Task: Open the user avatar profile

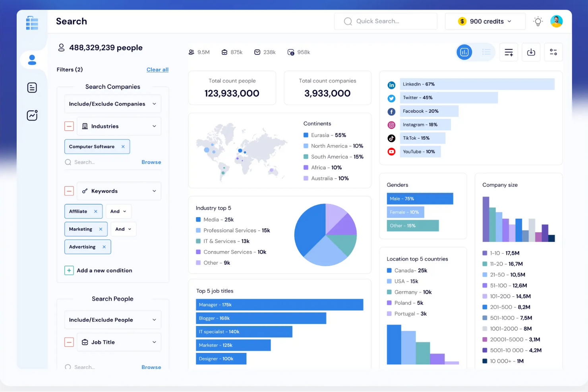Action: [x=556, y=21]
